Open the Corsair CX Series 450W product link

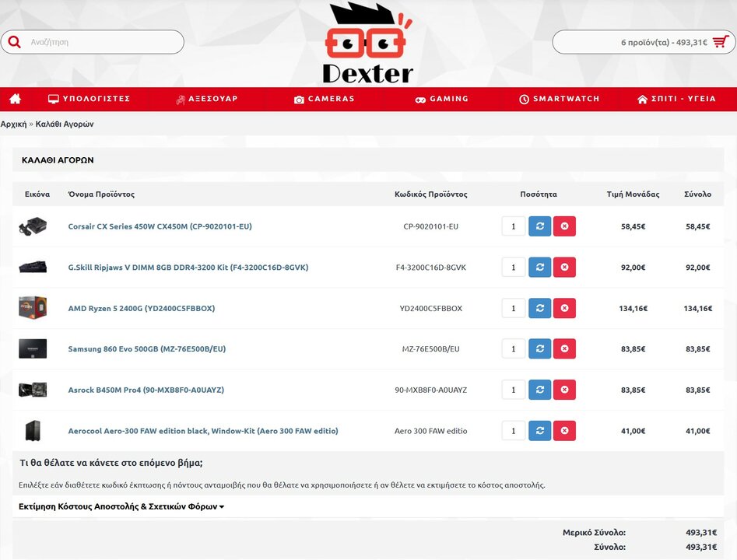[160, 226]
